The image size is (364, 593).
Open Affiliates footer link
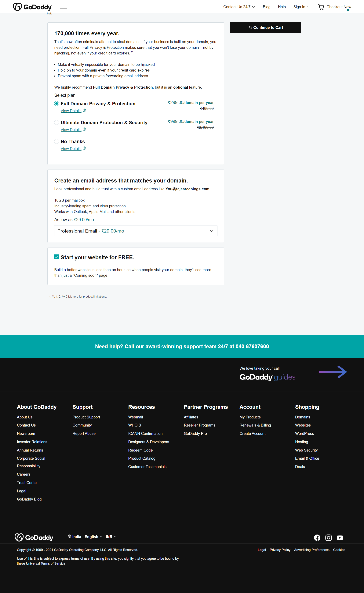pyautogui.click(x=191, y=417)
